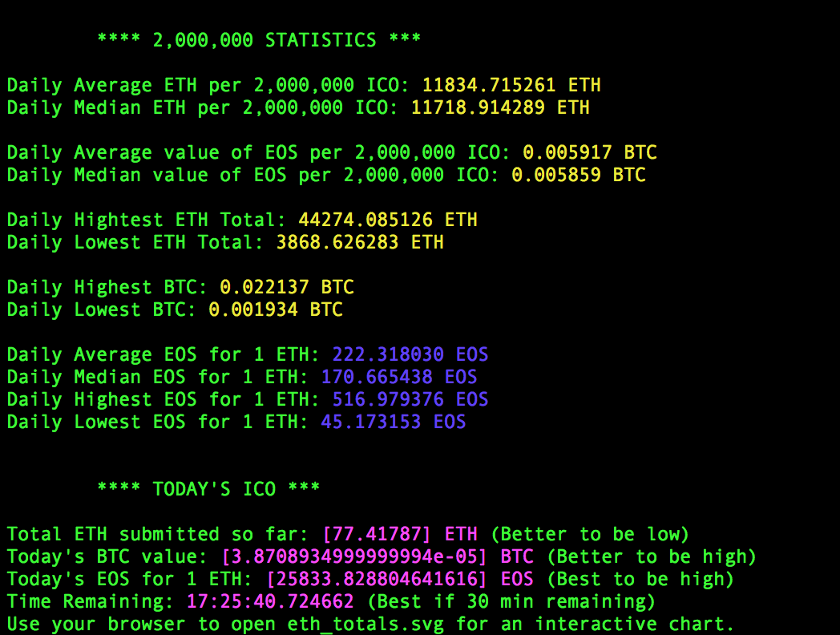Click the 'Daily Hightest ETH Total:' label
The height and width of the screenshot is (635, 840).
click(147, 220)
